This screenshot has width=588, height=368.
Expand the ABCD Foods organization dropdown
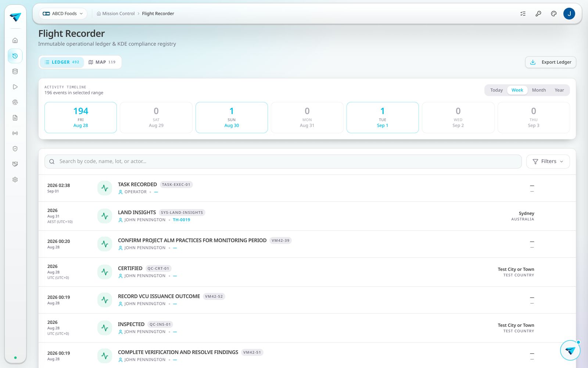point(63,14)
